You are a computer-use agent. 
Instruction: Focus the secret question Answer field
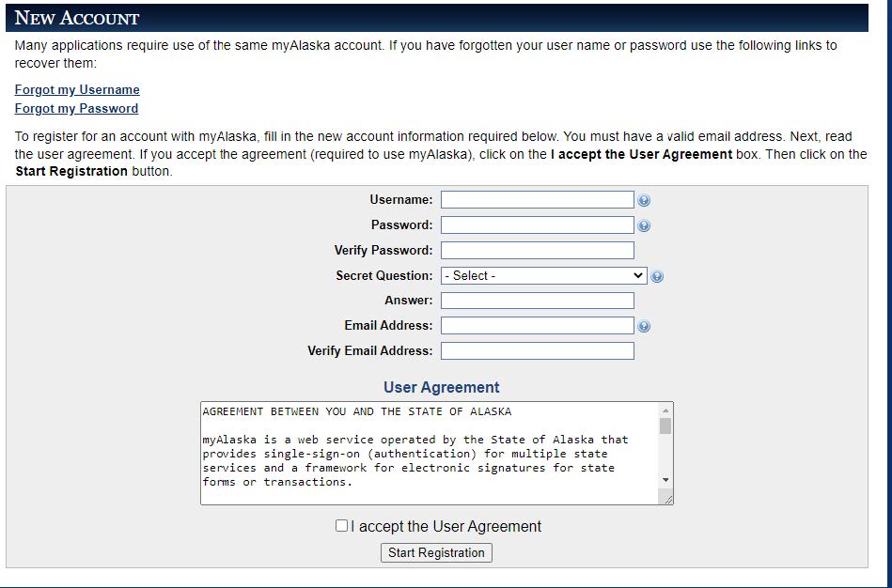tap(538, 301)
